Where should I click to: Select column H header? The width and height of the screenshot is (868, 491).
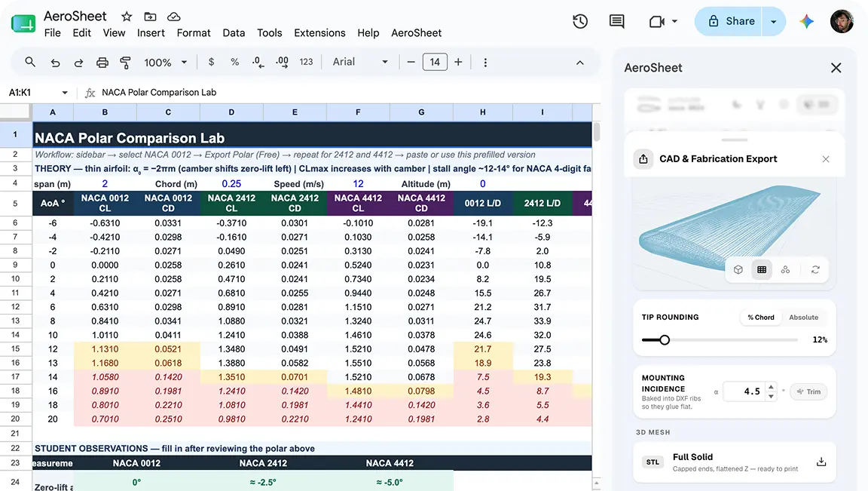pyautogui.click(x=483, y=112)
